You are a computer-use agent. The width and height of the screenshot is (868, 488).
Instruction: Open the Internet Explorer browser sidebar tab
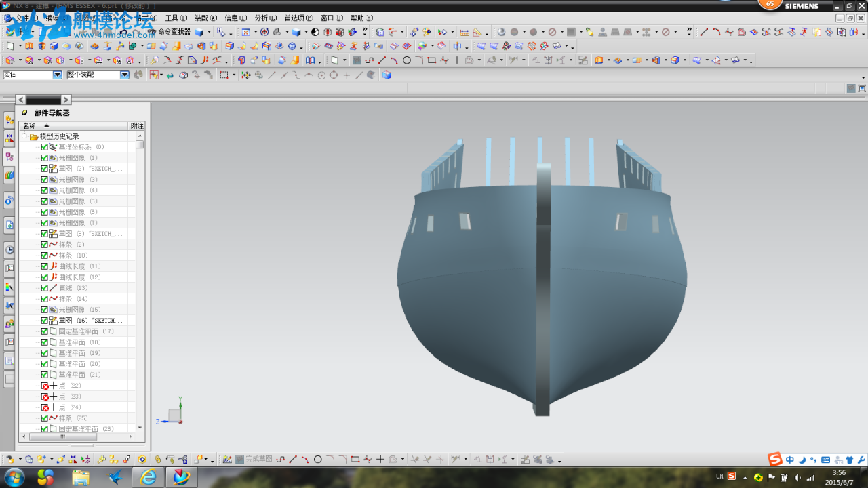pos(9,224)
